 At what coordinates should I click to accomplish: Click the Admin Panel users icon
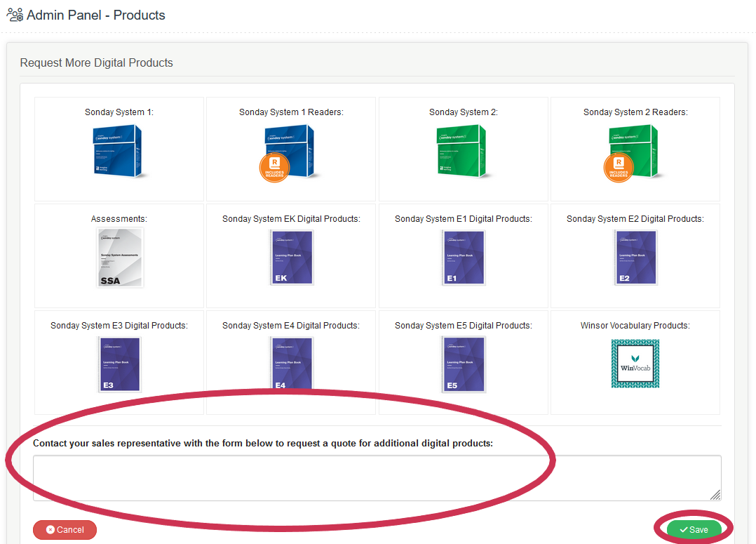tap(15, 15)
